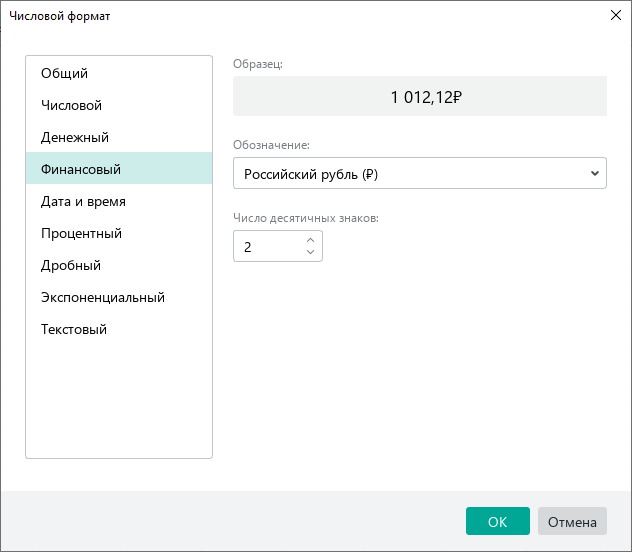Choose Числовой in the format list
Screen dimensions: 632x552
point(71,105)
